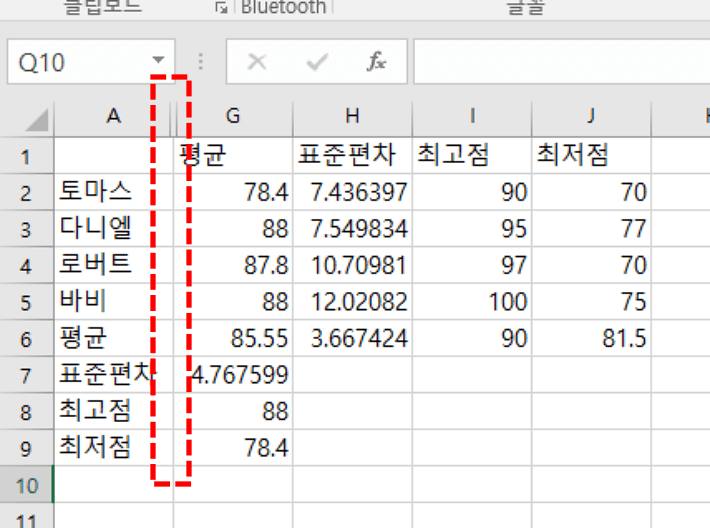
Task: Click cell I1 labeled 최고점
Action: pyautogui.click(x=472, y=156)
